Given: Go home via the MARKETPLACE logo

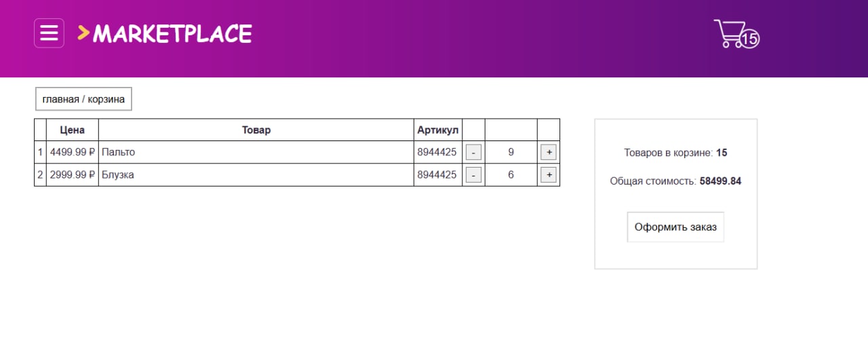Looking at the screenshot, I should click(172, 33).
